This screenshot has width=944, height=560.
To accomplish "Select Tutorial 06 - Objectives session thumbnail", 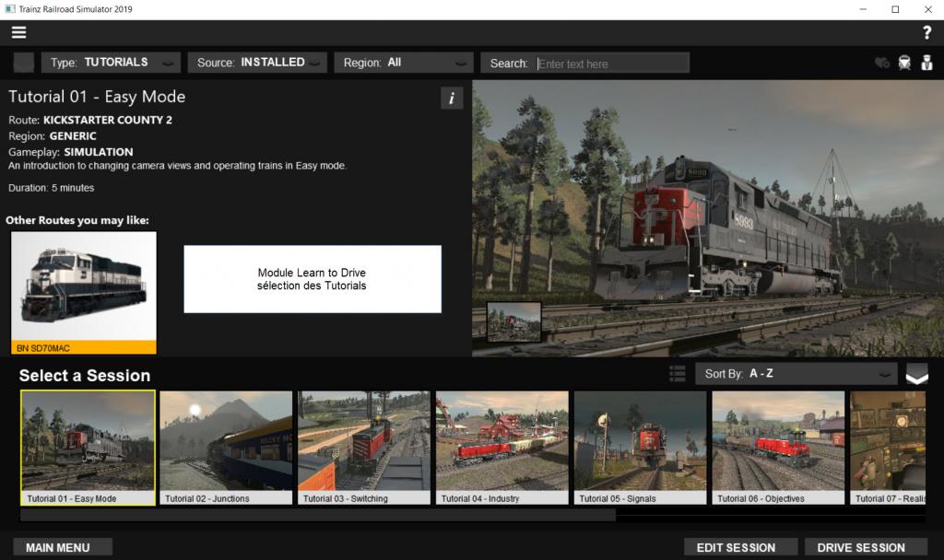I will click(x=778, y=448).
